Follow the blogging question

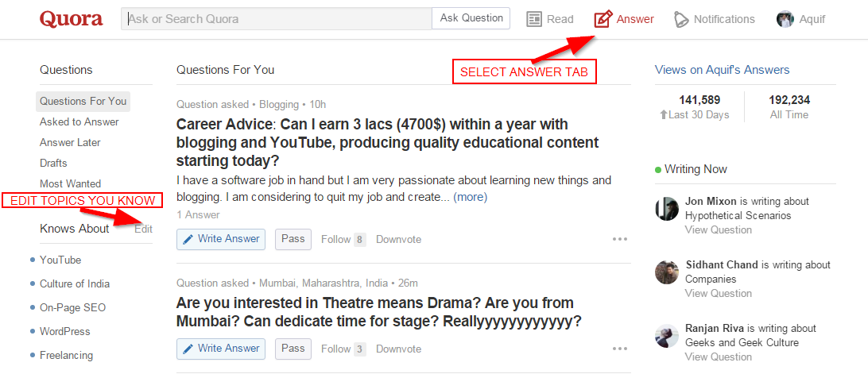pos(343,240)
